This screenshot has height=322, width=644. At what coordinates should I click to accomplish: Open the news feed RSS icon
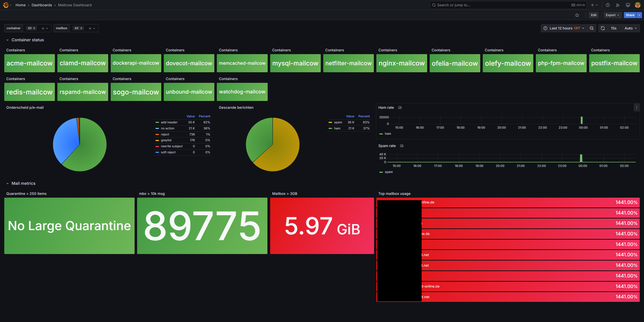(x=618, y=5)
